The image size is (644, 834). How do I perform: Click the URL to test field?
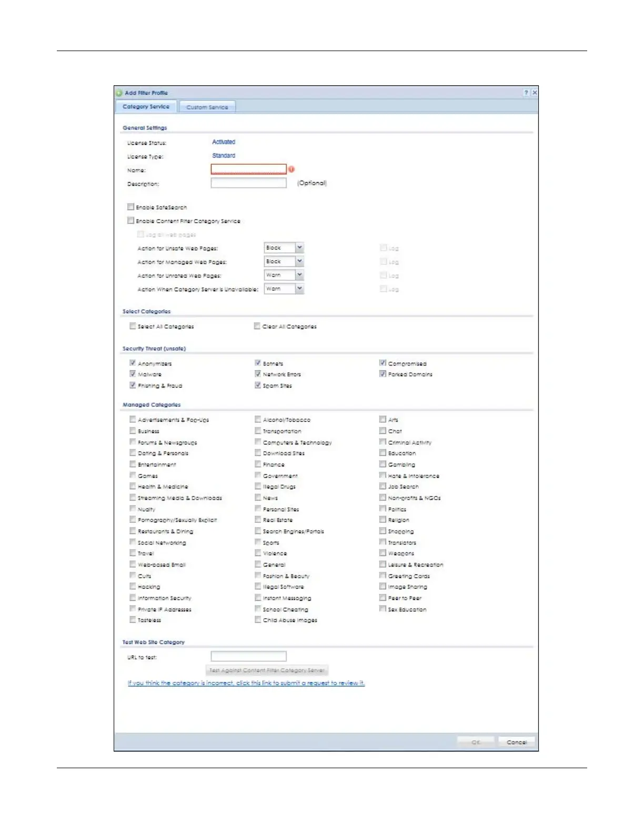[x=249, y=656]
